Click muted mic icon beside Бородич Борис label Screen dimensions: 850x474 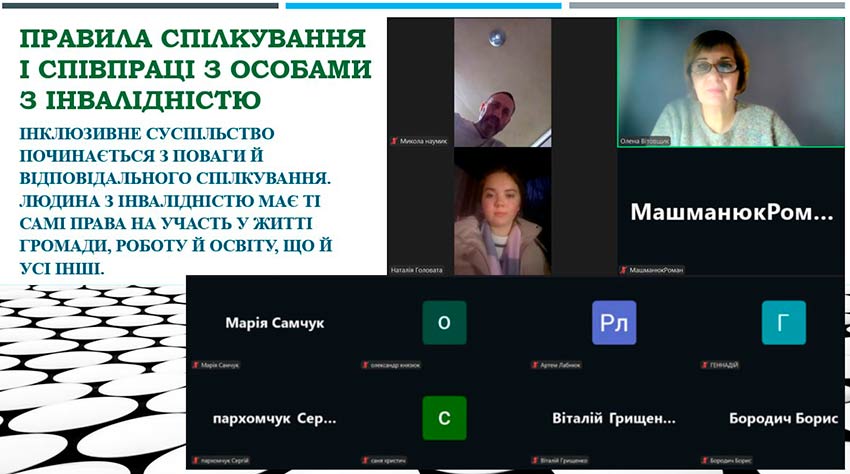704,460
